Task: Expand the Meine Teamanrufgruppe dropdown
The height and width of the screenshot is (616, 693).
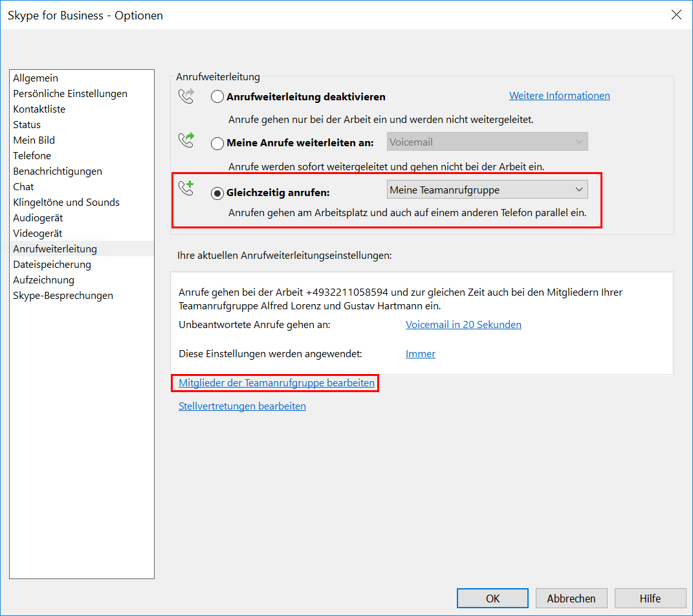Action: point(487,190)
